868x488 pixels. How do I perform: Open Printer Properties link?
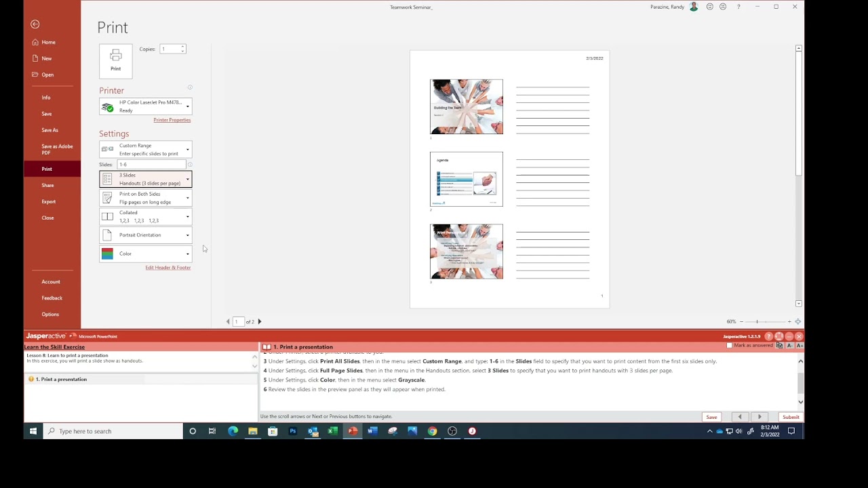(x=172, y=120)
